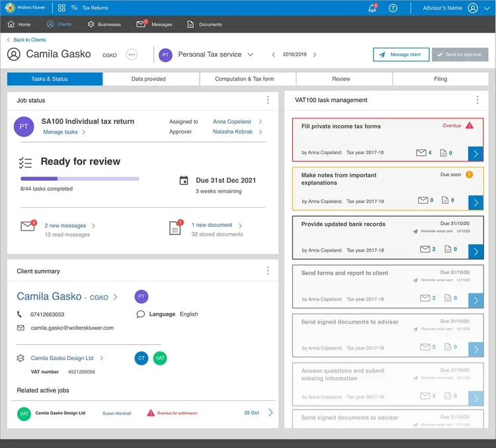Click the new document icon in Job status
The image size is (496, 448).
point(176,228)
